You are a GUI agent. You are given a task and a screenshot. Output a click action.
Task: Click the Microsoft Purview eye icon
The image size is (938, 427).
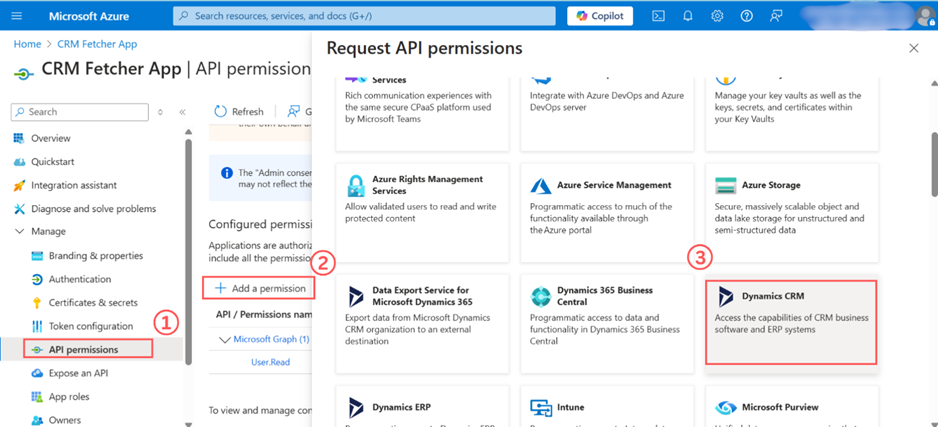tap(726, 407)
